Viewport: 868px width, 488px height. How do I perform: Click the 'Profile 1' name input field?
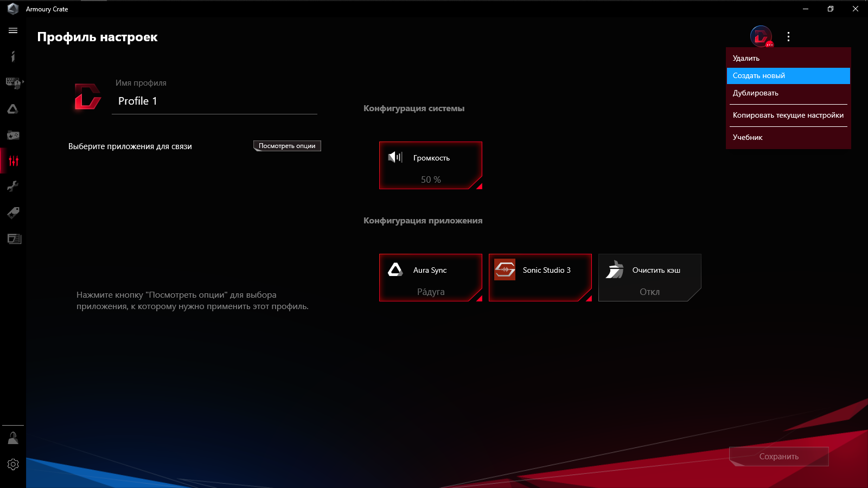[214, 101]
